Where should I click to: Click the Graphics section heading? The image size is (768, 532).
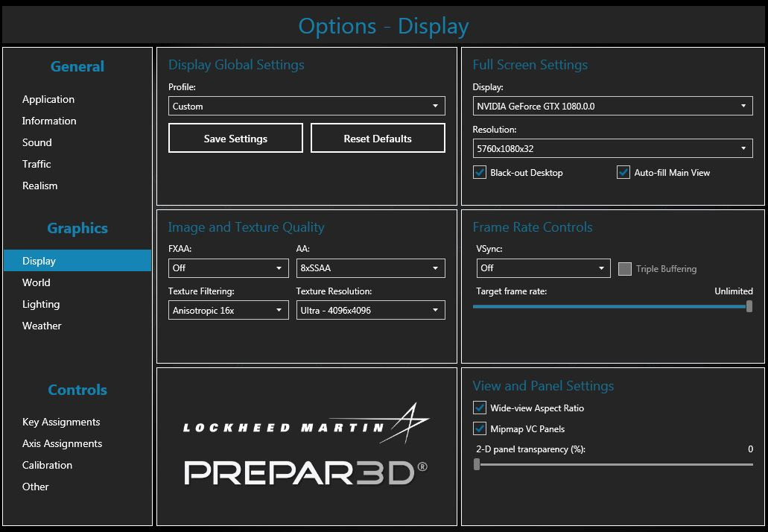[77, 228]
